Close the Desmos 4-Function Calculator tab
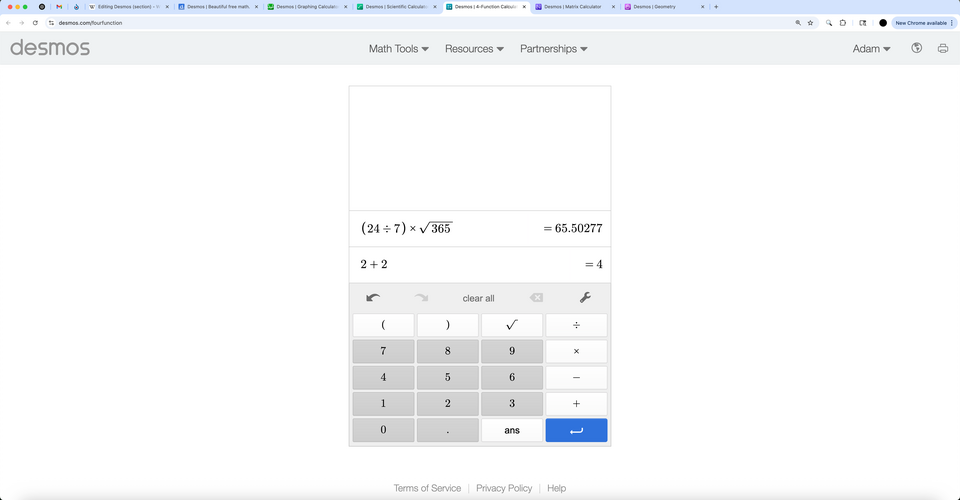The image size is (960, 500). (524, 7)
